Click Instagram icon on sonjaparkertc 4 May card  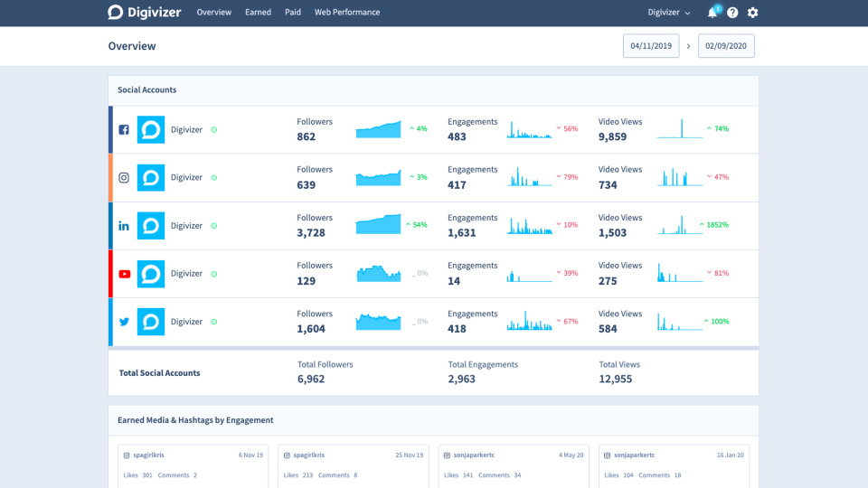448,455
